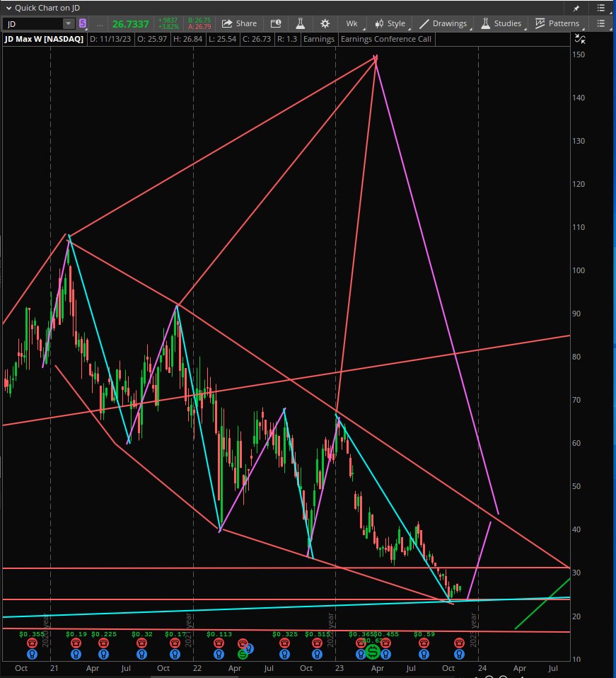
Task: Open chart settings gear icon
Action: 325,23
